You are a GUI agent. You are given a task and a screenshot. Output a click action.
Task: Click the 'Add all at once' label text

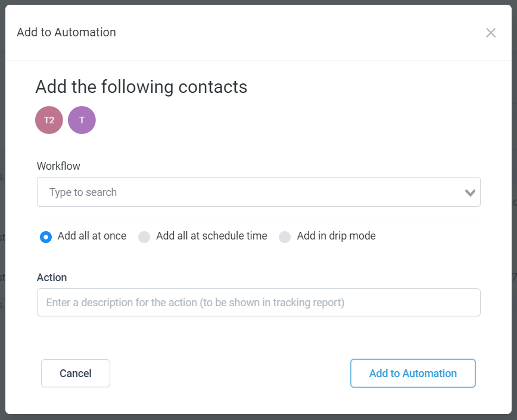[x=92, y=236]
